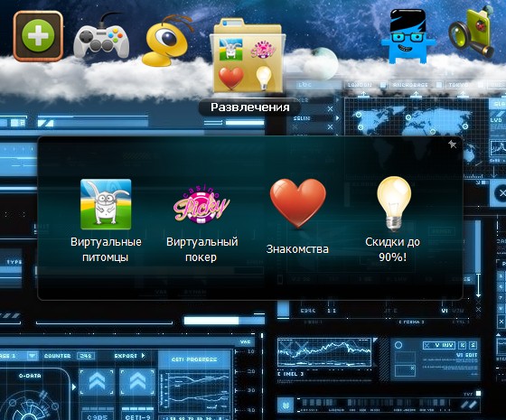506x420 pixels.
Task: Click the small heart thumbnail inside folder
Action: (230, 78)
